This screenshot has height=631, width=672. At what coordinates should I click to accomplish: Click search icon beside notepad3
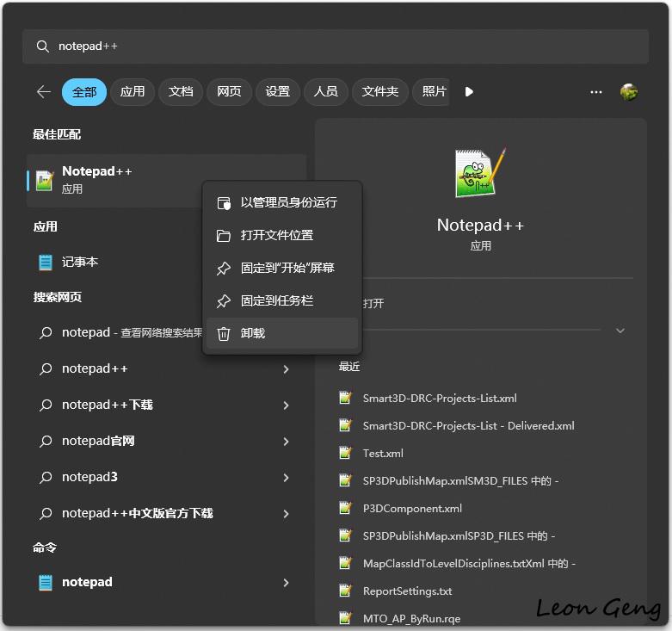point(46,477)
